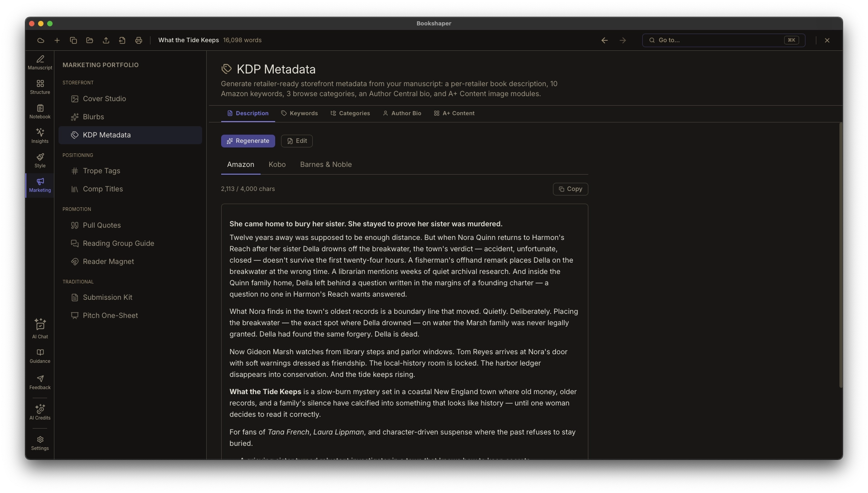Open Pull Quotes under Promotion
868x493 pixels.
(x=130, y=225)
